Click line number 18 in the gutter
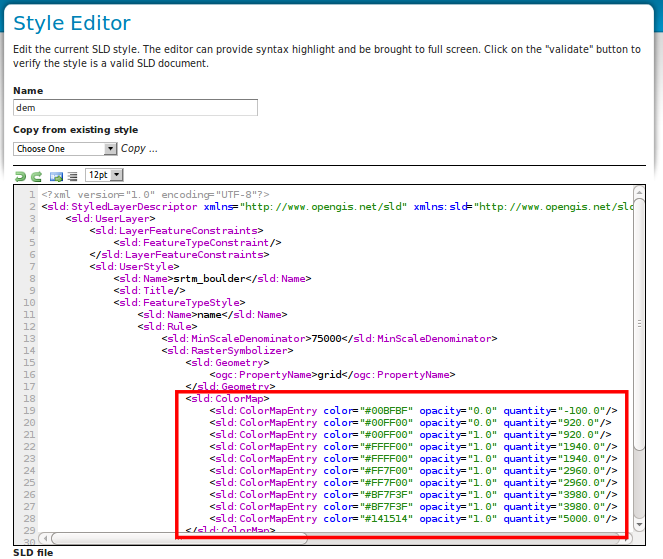The width and height of the screenshot is (663, 559). (x=29, y=399)
